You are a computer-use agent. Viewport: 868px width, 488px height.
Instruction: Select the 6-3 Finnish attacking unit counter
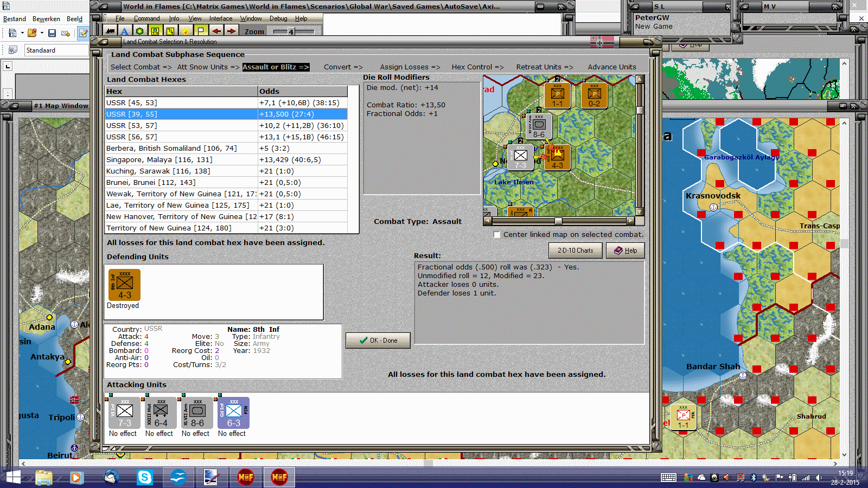(x=233, y=413)
